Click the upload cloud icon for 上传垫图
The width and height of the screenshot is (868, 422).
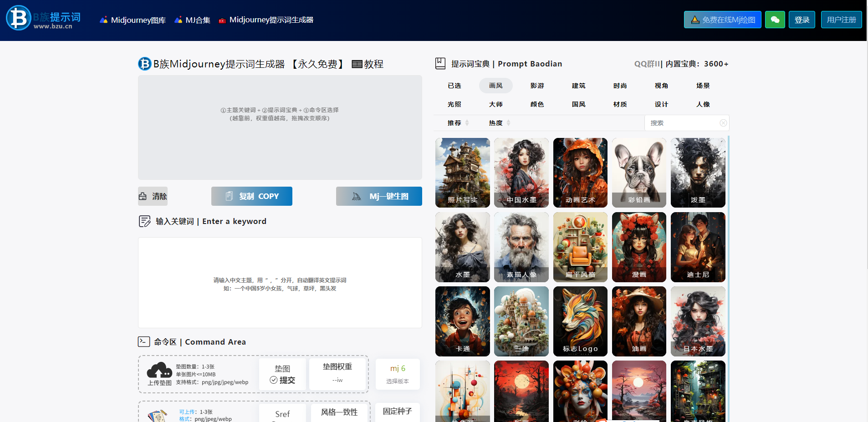tap(159, 371)
